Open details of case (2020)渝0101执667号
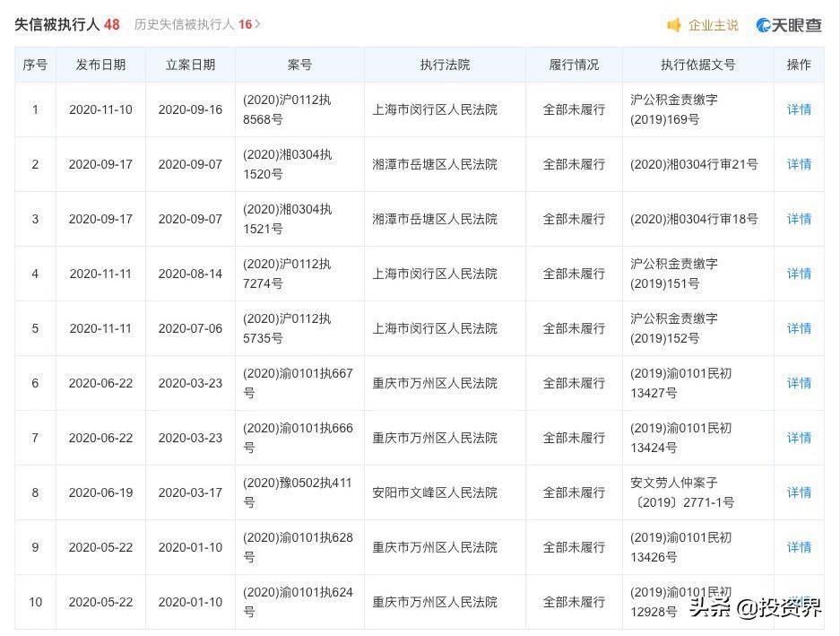 tap(798, 383)
